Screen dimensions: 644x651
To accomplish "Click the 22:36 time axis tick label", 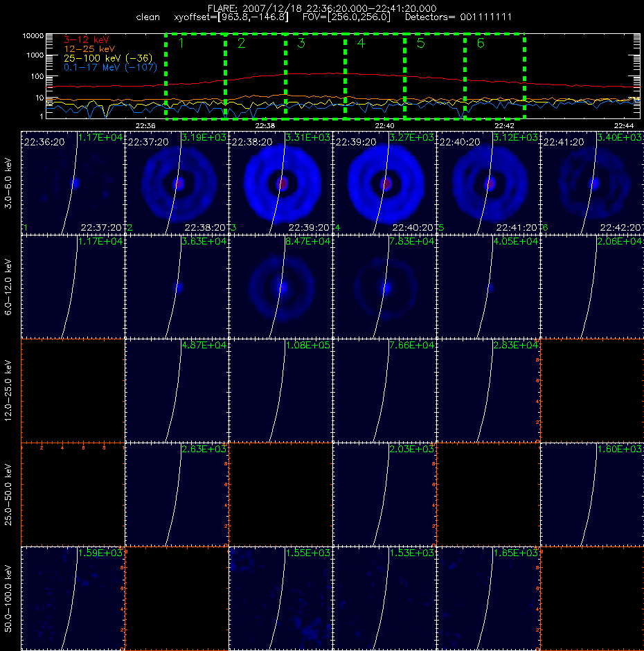I will tap(145, 126).
